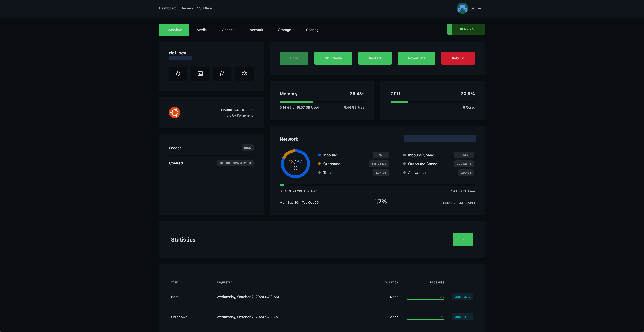Click the SSH Keys navigation link
The width and height of the screenshot is (644, 332).
(205, 8)
